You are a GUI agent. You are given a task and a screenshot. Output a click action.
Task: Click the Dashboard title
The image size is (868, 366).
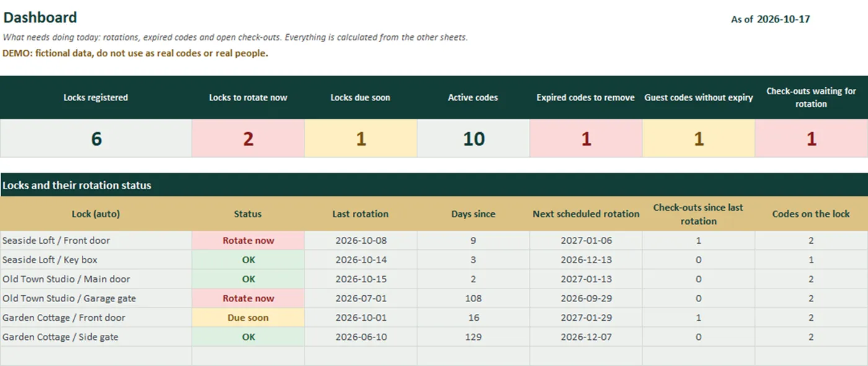pos(40,17)
